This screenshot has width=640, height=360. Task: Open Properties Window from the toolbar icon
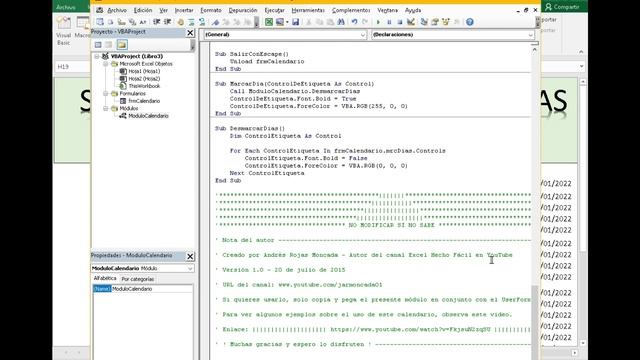coord(435,22)
